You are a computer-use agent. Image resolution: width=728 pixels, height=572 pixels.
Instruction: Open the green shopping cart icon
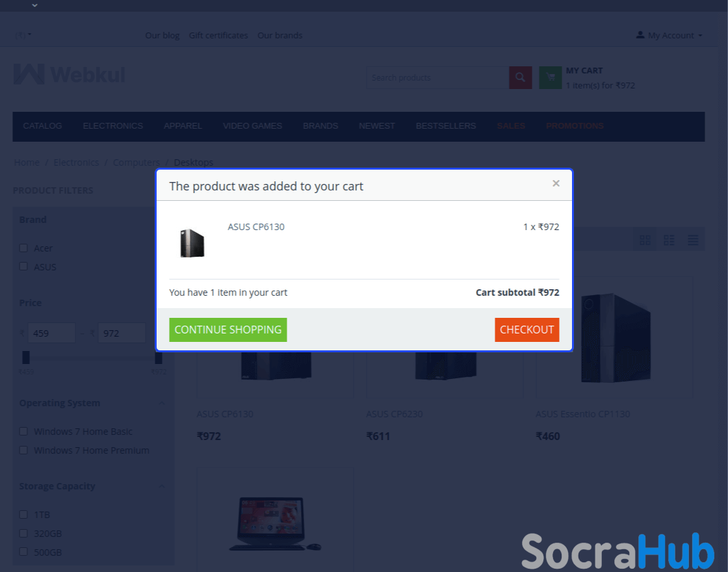551,77
